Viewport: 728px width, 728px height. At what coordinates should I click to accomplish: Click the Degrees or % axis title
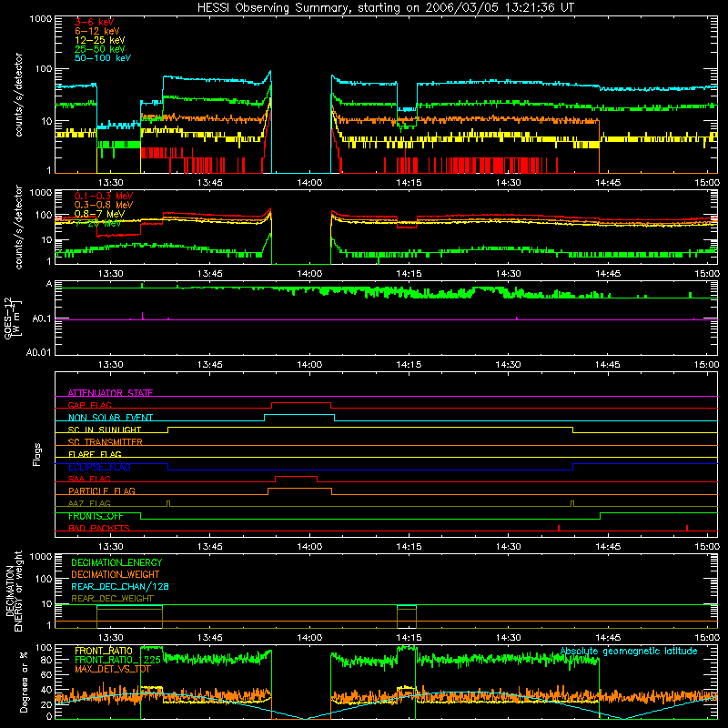point(24,682)
